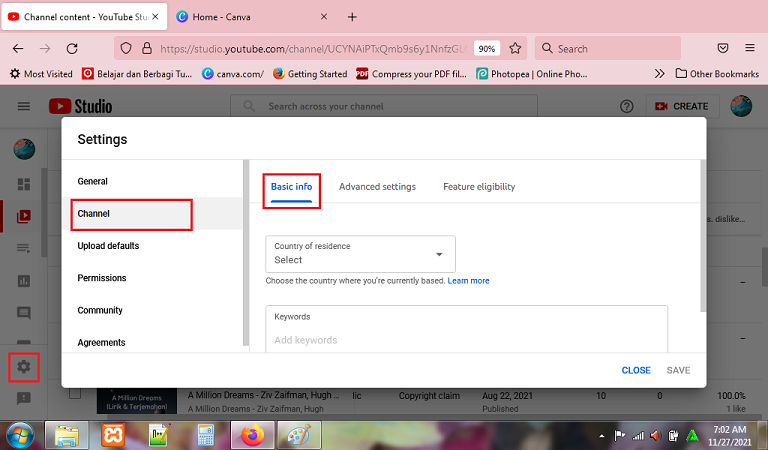Close the Home - Canva tab

point(324,17)
